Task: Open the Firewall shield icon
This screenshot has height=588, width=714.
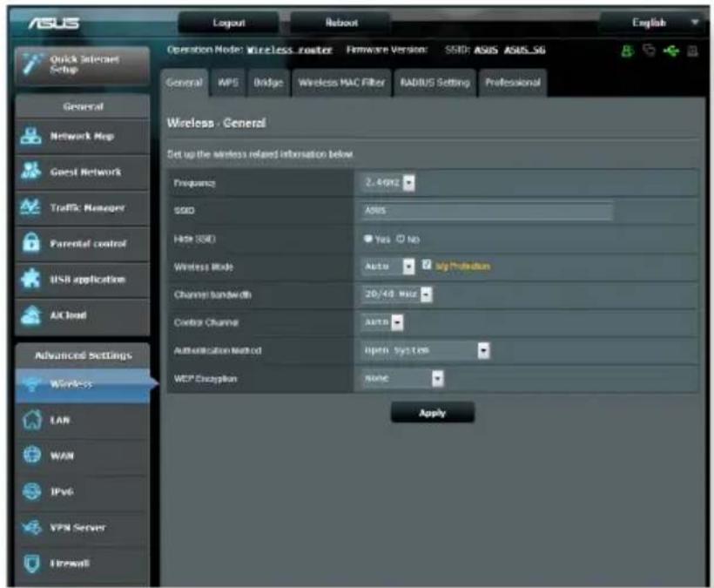Action: tap(31, 564)
